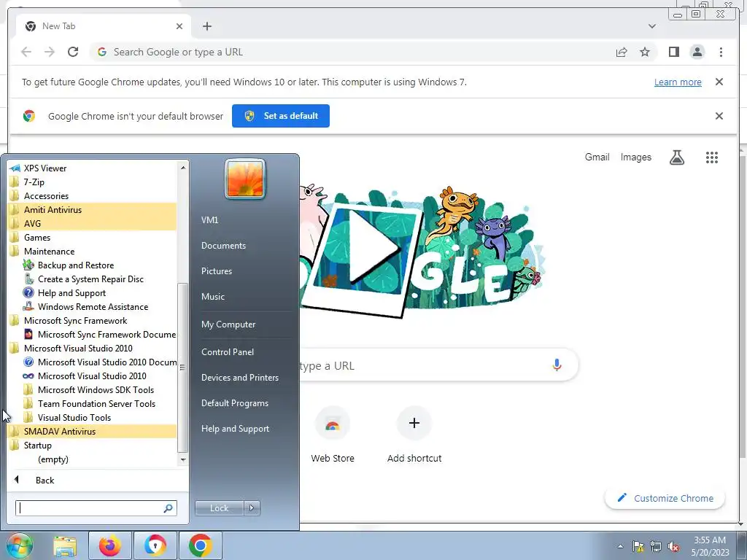Image resolution: width=747 pixels, height=560 pixels.
Task: Open Windows Explorer from the taskbar
Action: [65, 545]
